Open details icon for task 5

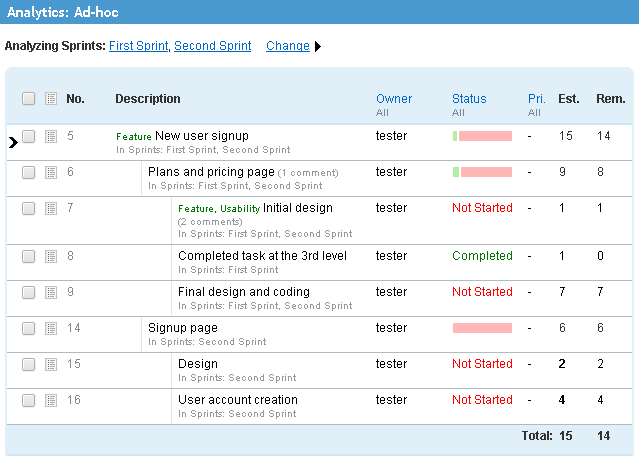[x=51, y=136]
